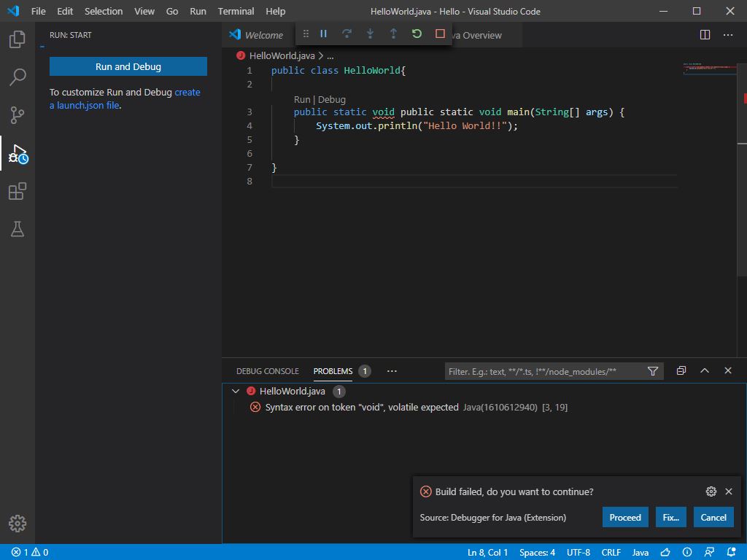The image size is (747, 560).
Task: Stop the debug session
Action: 440,34
